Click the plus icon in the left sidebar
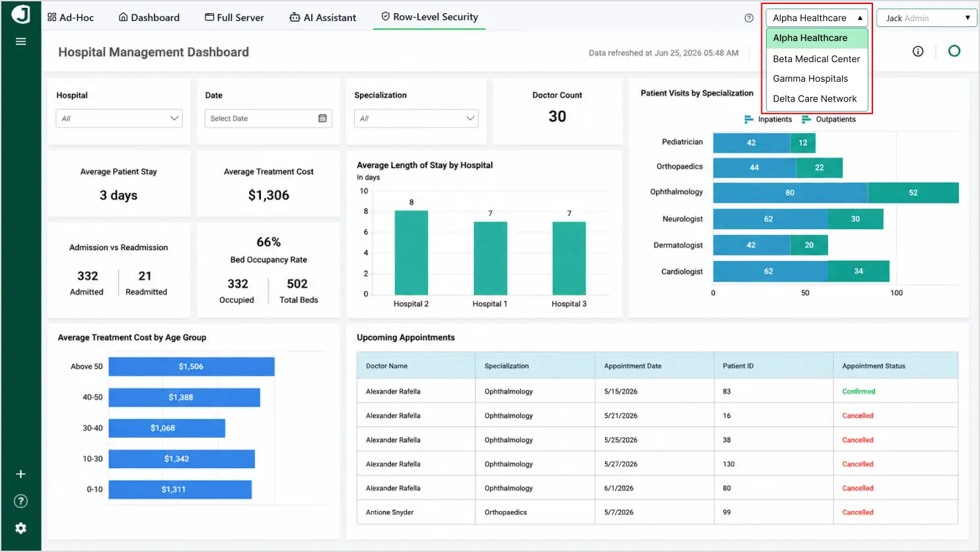The image size is (980, 552). point(20,474)
